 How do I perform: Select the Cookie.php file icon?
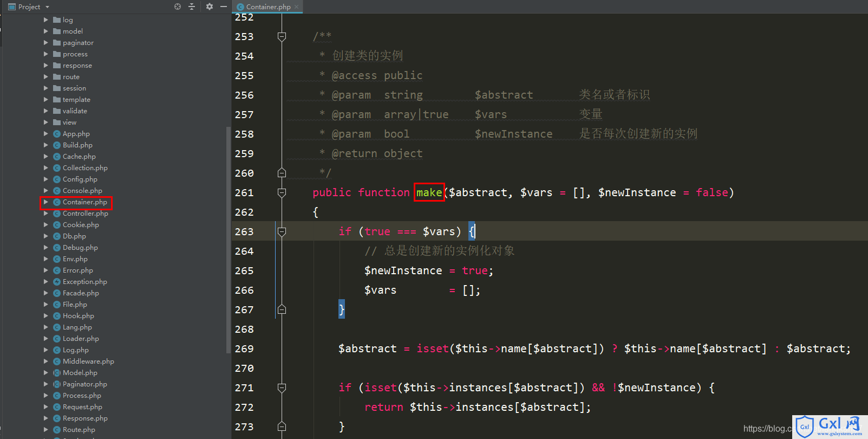click(x=57, y=225)
